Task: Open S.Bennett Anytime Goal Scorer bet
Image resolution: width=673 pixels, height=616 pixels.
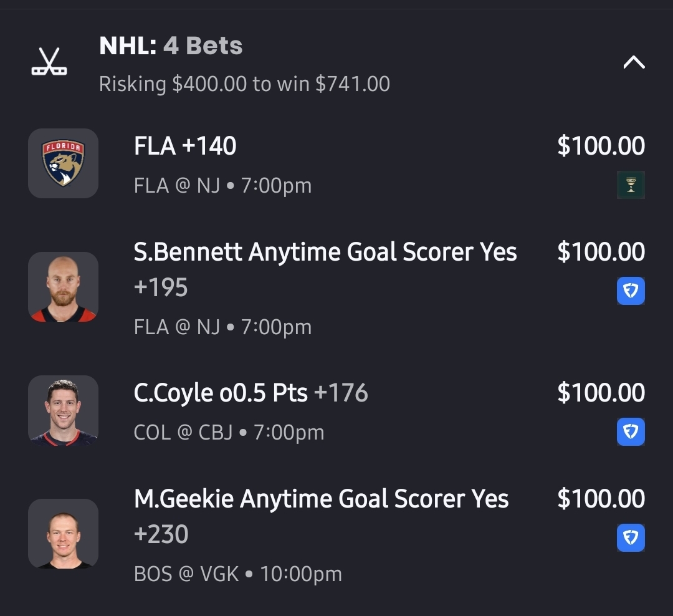Action: coord(325,253)
